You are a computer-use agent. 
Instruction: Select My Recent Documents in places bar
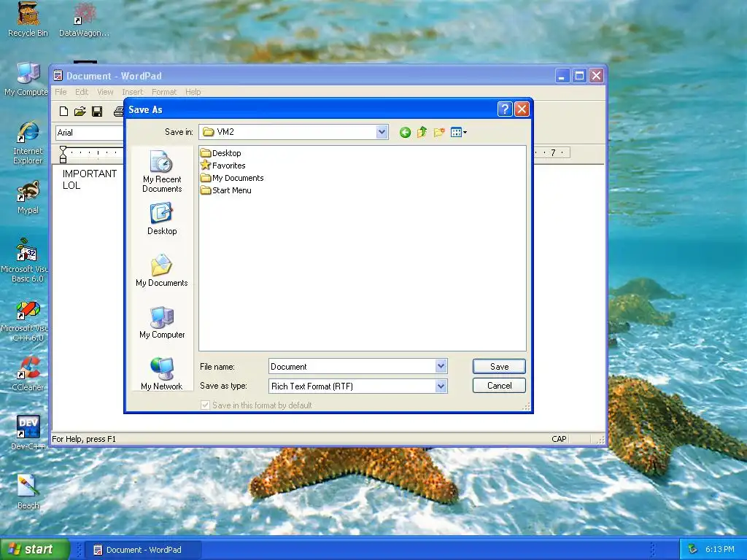tap(162, 171)
